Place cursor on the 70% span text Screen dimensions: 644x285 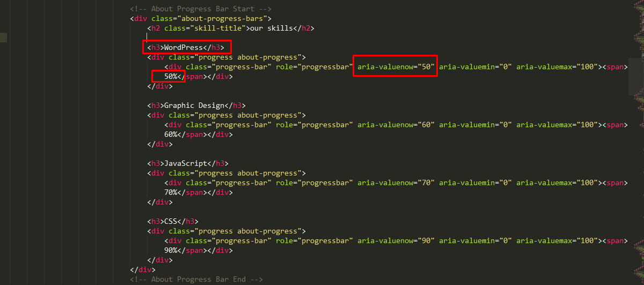coord(171,193)
